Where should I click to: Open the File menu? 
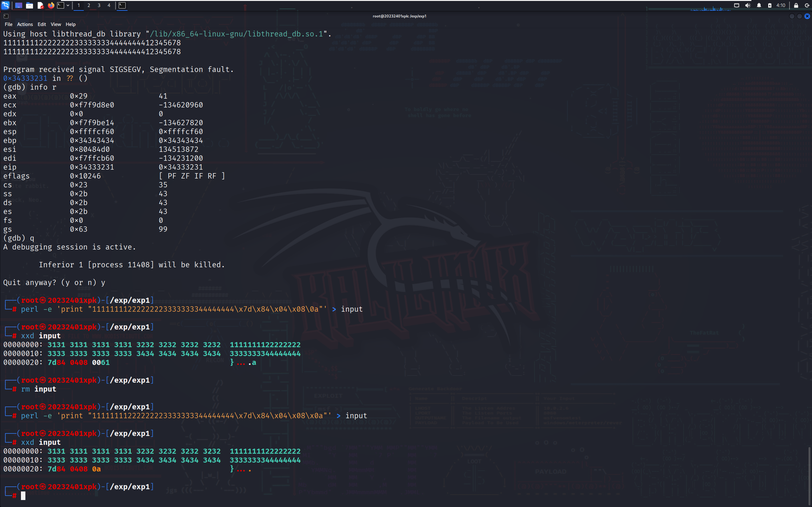click(8, 24)
